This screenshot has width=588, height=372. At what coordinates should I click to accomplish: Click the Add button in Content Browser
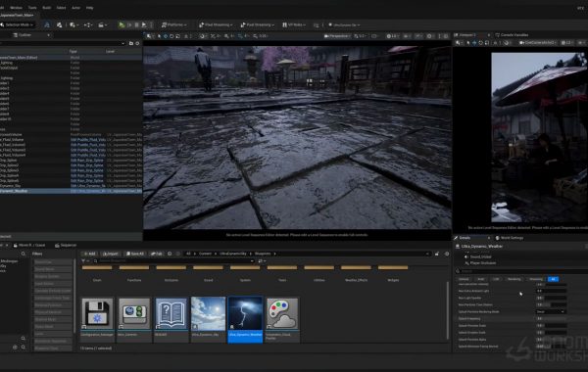pyautogui.click(x=89, y=254)
